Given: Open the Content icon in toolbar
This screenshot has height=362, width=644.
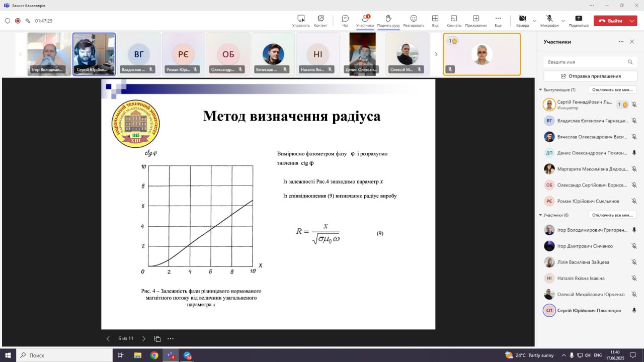Looking at the screenshot, I should click(320, 19).
